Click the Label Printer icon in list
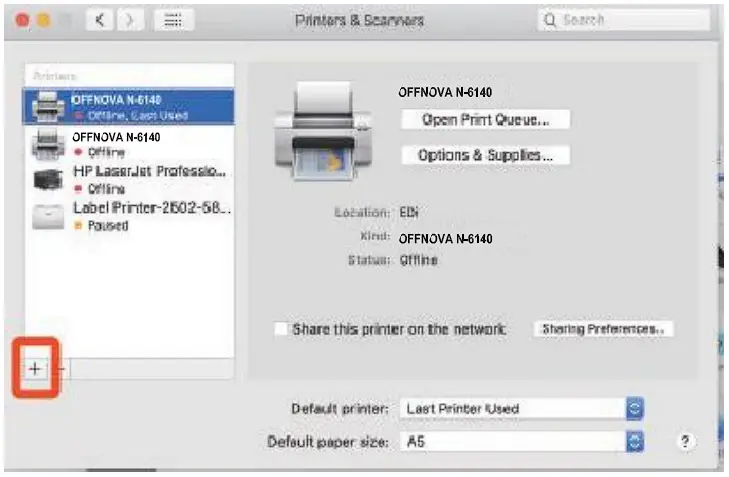 pos(48,217)
